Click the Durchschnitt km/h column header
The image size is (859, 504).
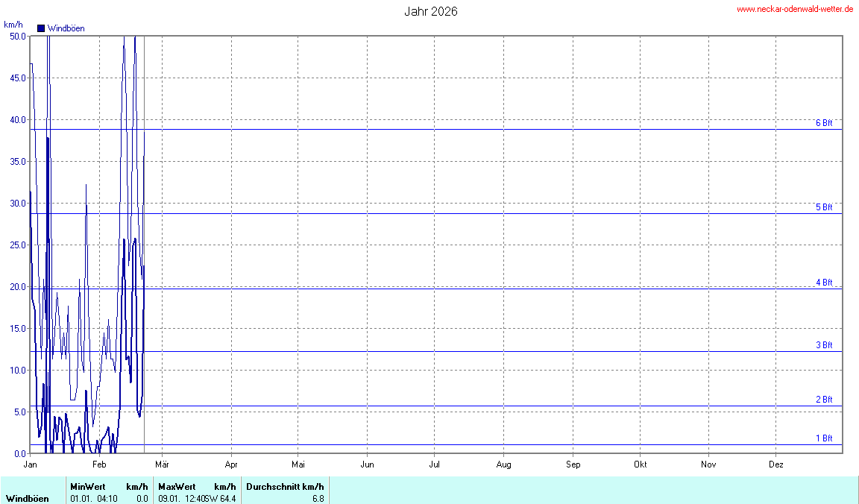285,487
